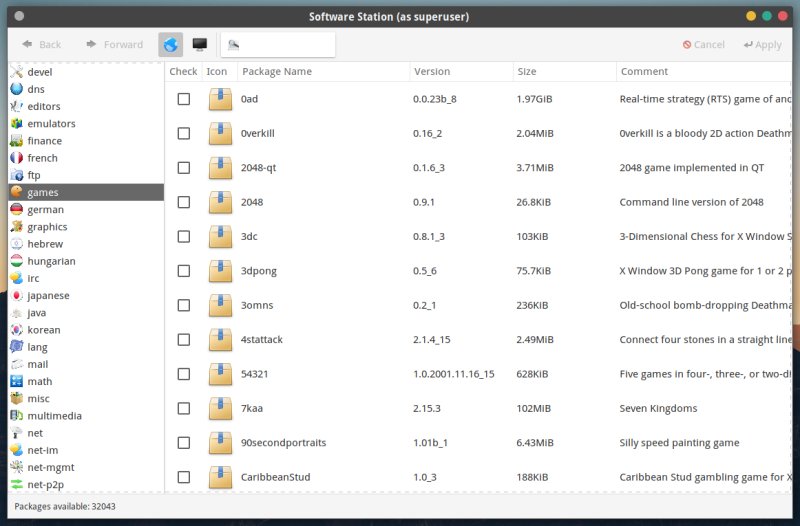Sort the list by Version column

pos(432,72)
